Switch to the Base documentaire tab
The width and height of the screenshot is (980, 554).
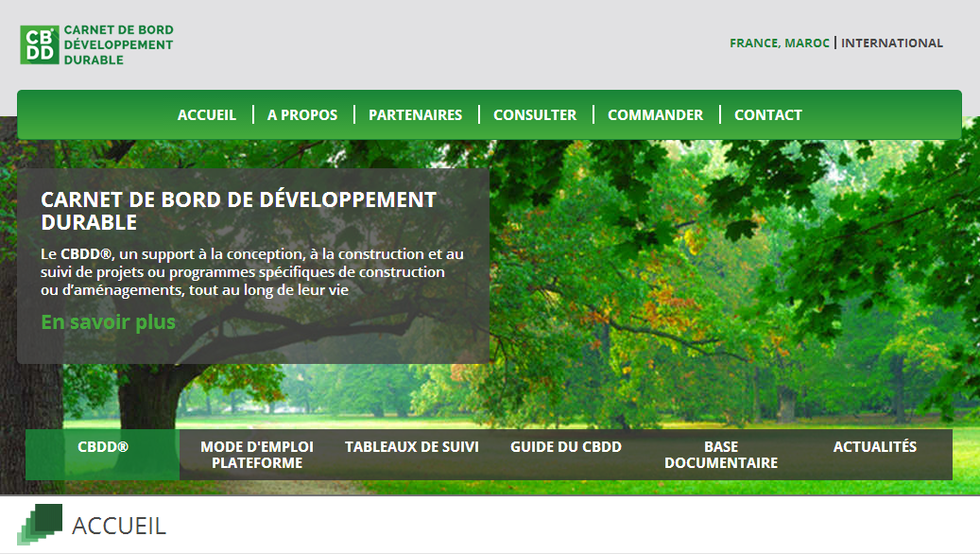pyautogui.click(x=721, y=455)
